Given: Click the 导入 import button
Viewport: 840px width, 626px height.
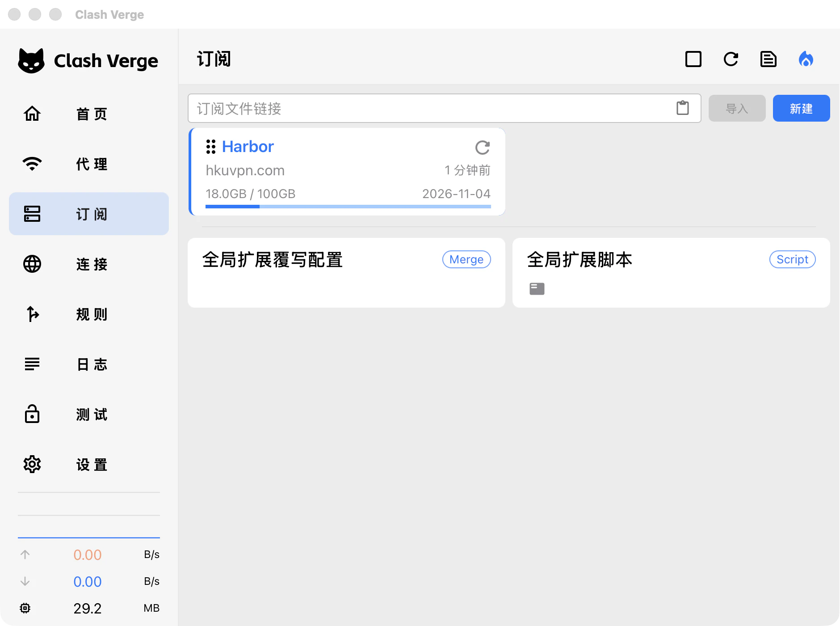Looking at the screenshot, I should click(x=737, y=108).
